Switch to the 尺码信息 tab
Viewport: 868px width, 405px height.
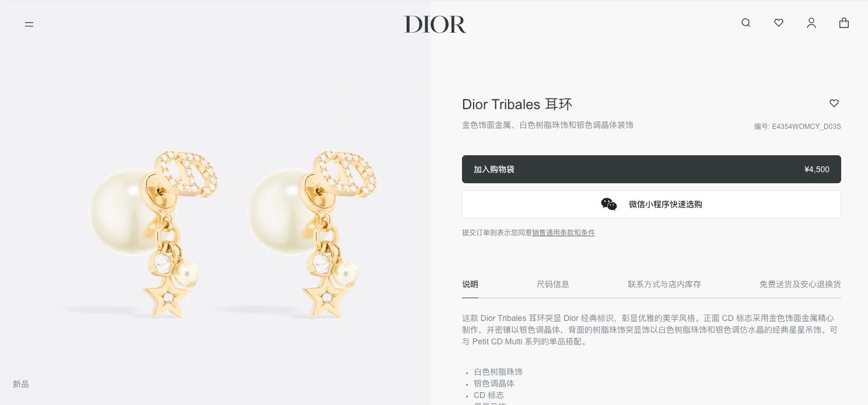(x=553, y=284)
